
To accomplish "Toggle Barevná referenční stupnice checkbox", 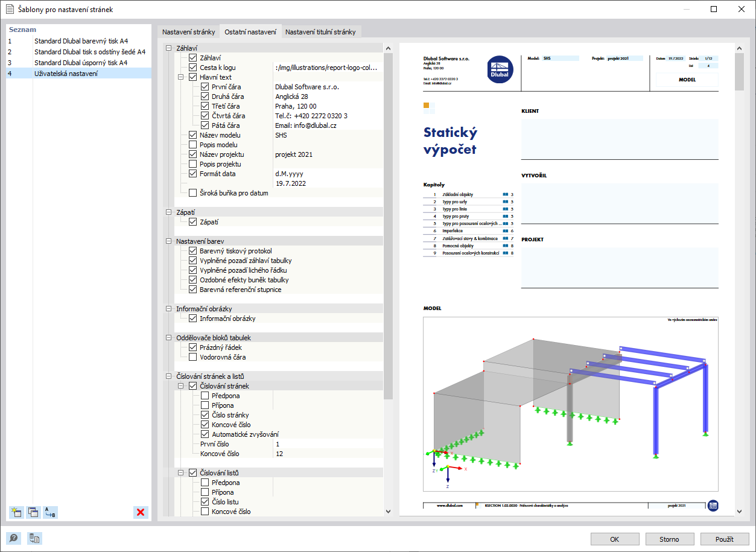I will coord(193,290).
